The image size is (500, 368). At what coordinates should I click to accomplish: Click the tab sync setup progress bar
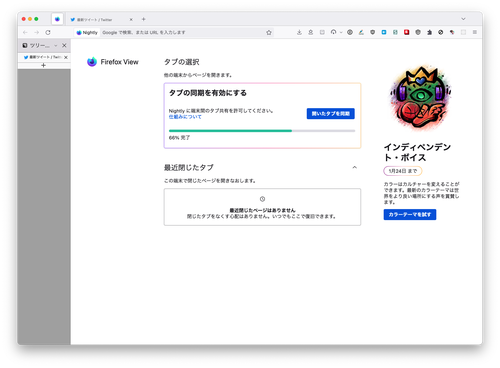[262, 131]
